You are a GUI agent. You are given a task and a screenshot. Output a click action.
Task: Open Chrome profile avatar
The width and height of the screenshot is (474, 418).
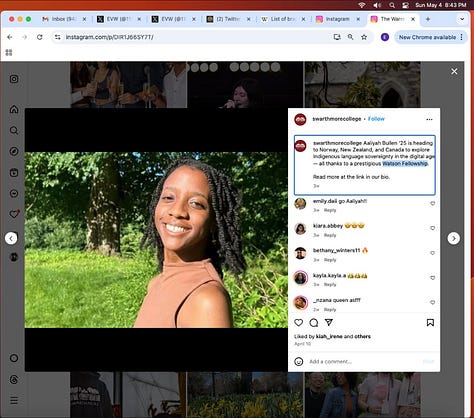(385, 37)
